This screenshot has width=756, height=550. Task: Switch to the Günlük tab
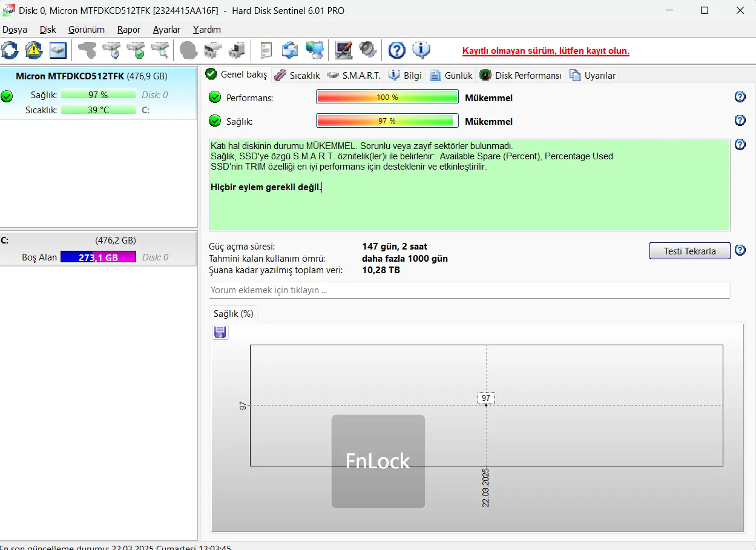click(452, 75)
